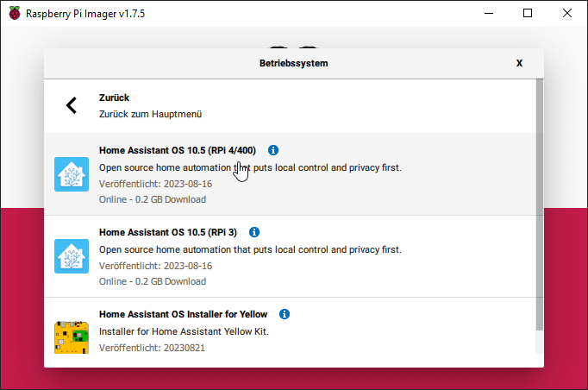Click "Online - 0.2 GB Download" under RPi 3
The image size is (588, 390).
tap(153, 281)
